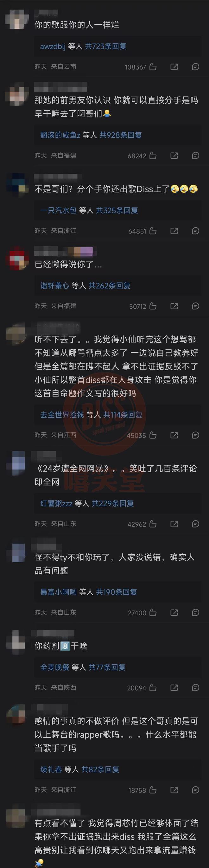Open the reply icon beside 108367 likes
This screenshot has width=209, height=868.
(x=195, y=67)
